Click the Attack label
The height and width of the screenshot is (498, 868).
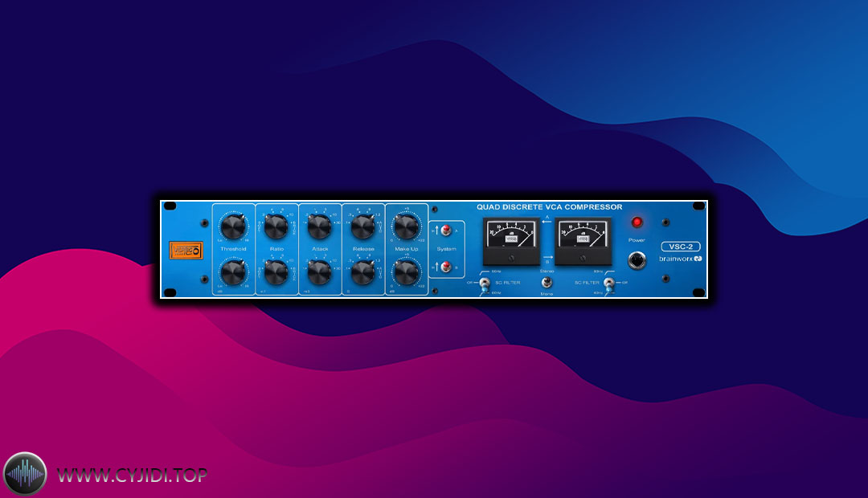(x=319, y=249)
